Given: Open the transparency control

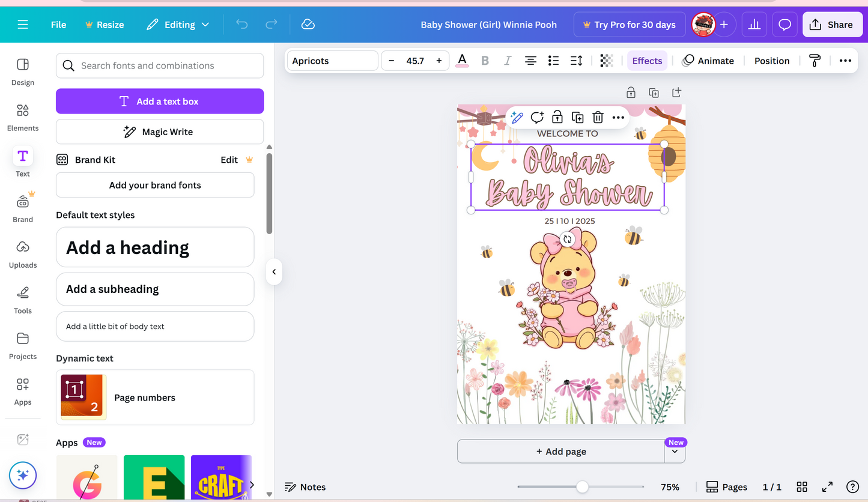Looking at the screenshot, I should point(606,60).
